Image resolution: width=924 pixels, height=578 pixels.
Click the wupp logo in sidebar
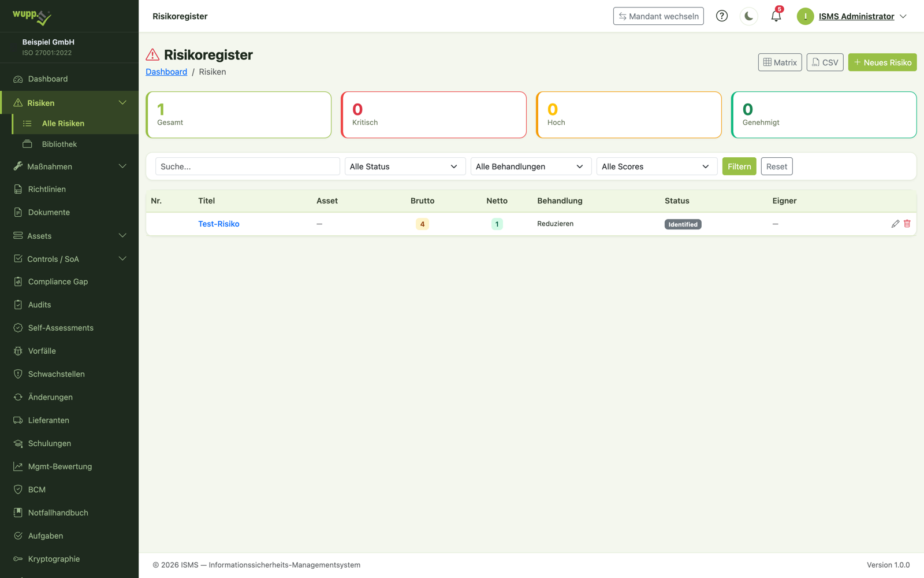pos(32,17)
